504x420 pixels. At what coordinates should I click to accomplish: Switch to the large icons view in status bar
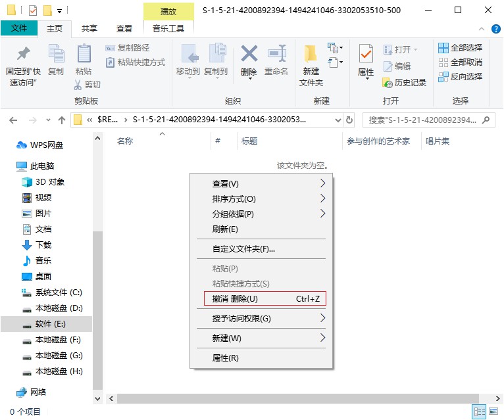coord(493,411)
